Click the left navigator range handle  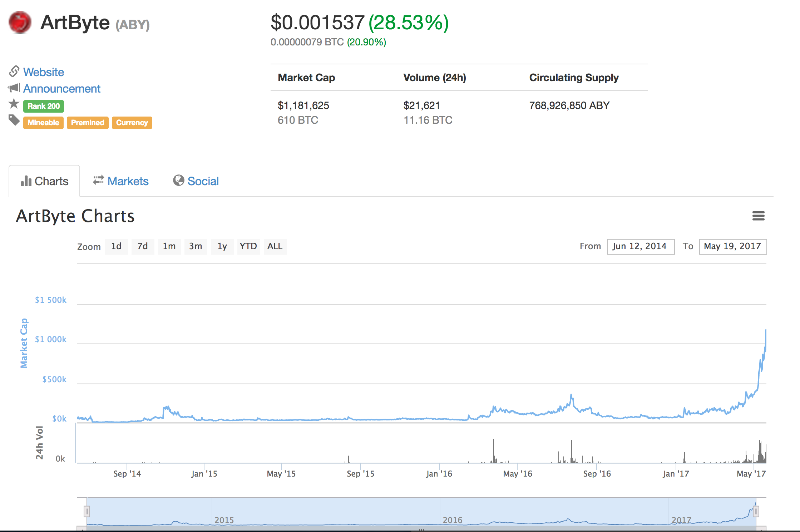click(87, 512)
